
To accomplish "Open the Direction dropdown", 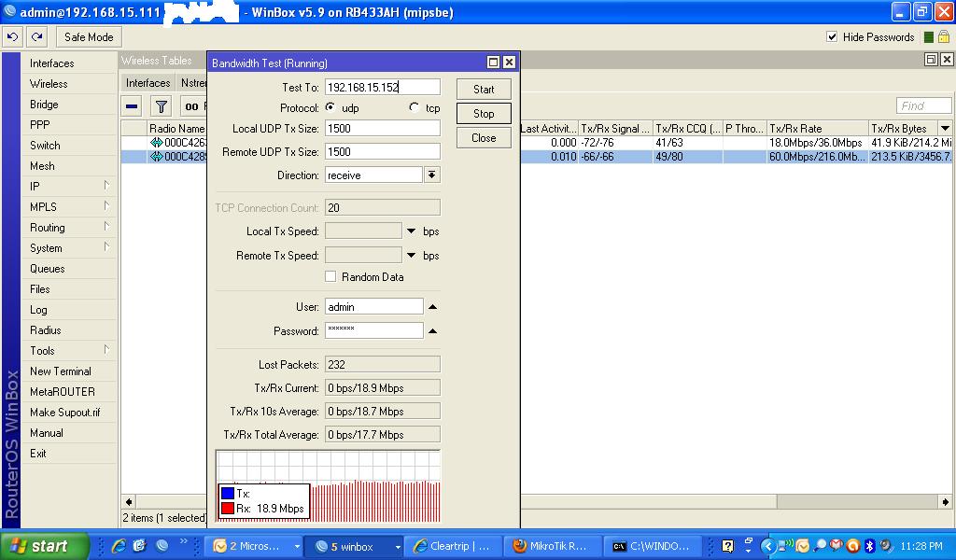I will coord(431,174).
